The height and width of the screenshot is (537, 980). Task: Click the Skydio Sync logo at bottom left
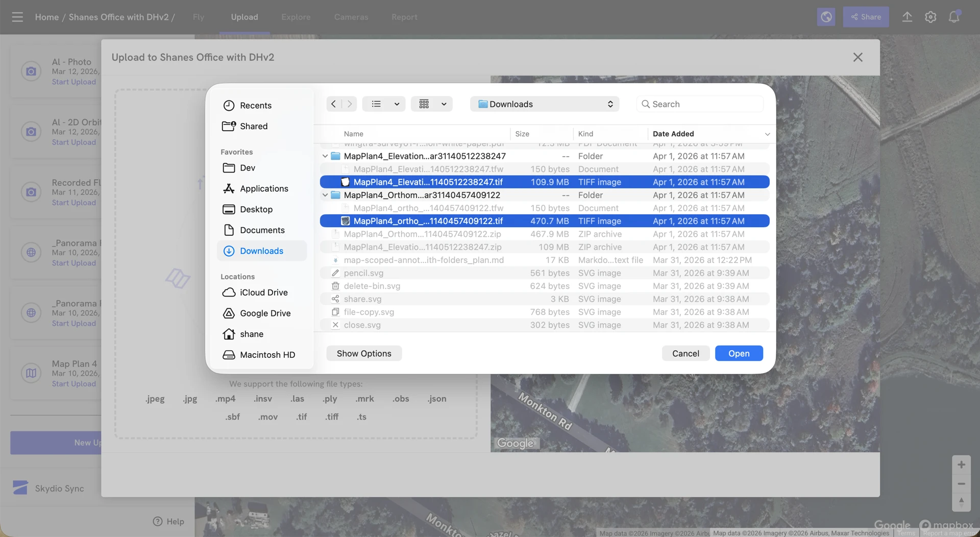click(19, 488)
